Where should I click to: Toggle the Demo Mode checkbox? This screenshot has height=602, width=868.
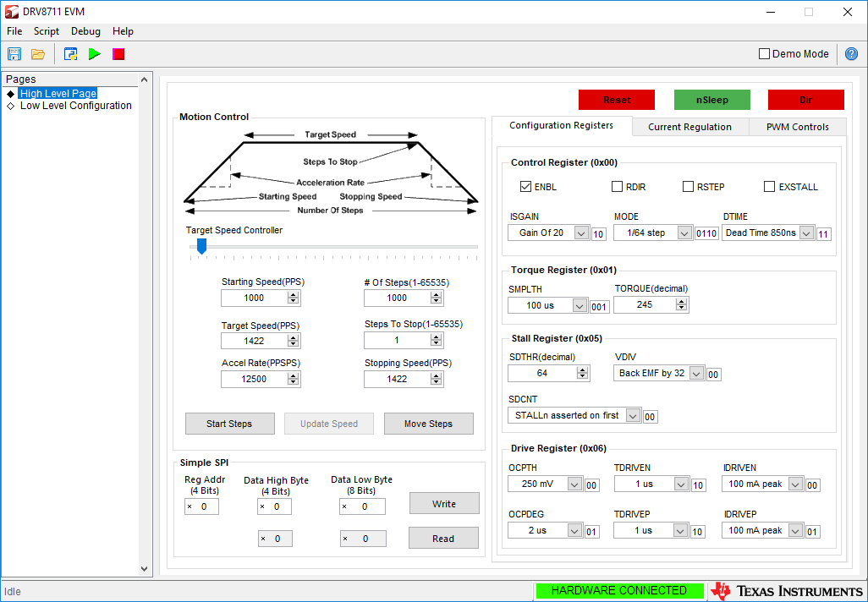pos(765,53)
